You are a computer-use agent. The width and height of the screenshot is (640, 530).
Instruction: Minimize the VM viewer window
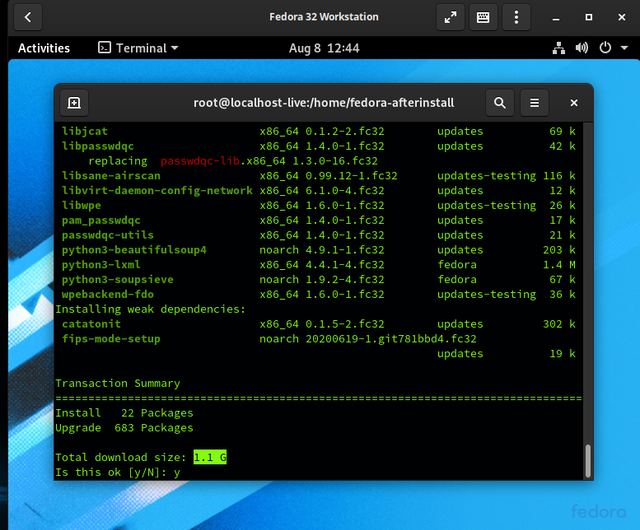556,18
